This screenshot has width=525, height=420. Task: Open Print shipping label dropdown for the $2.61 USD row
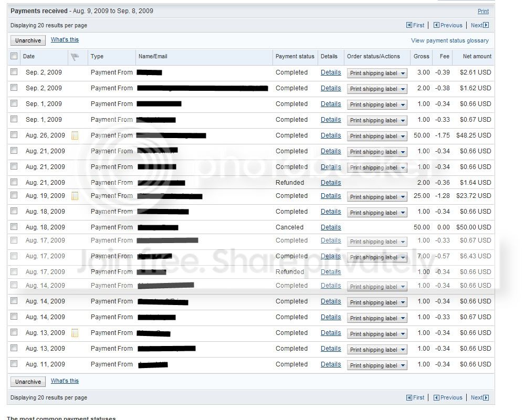(377, 73)
